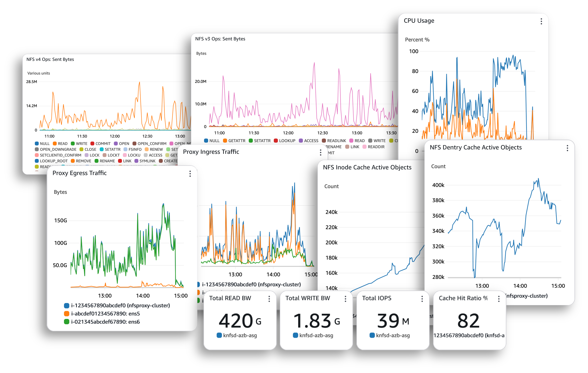Click blue knfsd-azb-asg swatch under Total READ BW

pyautogui.click(x=219, y=335)
